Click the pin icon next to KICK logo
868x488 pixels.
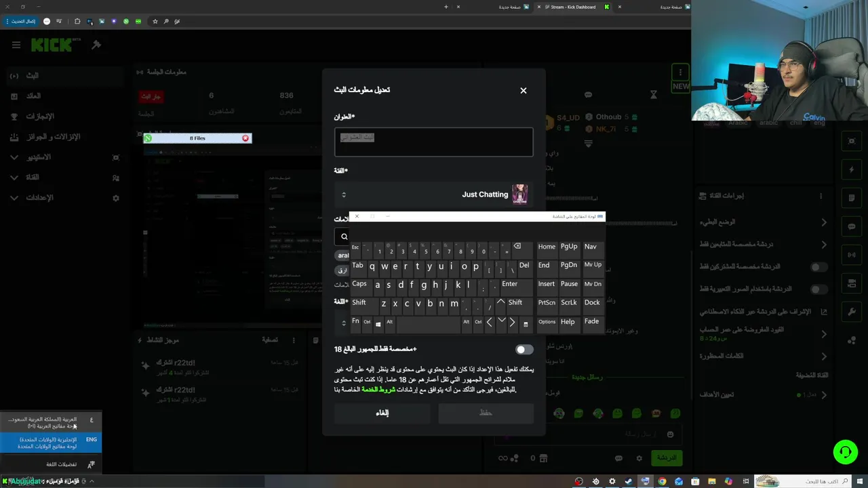(96, 45)
